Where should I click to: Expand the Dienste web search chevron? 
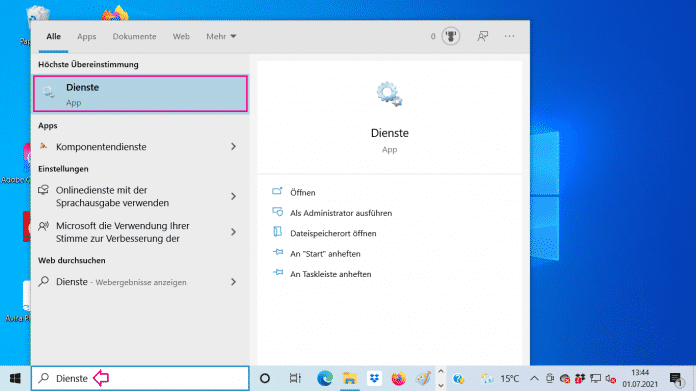tap(233, 282)
